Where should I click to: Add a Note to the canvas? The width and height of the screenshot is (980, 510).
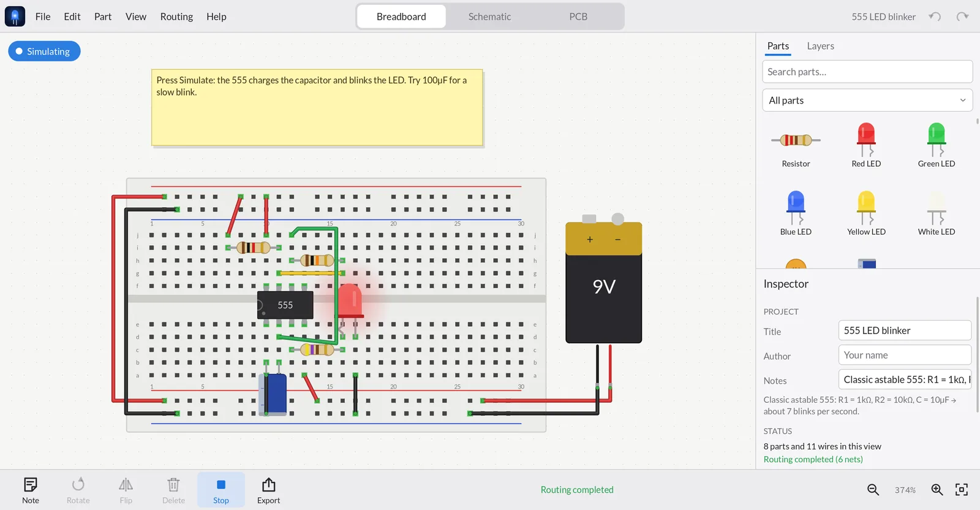click(31, 490)
